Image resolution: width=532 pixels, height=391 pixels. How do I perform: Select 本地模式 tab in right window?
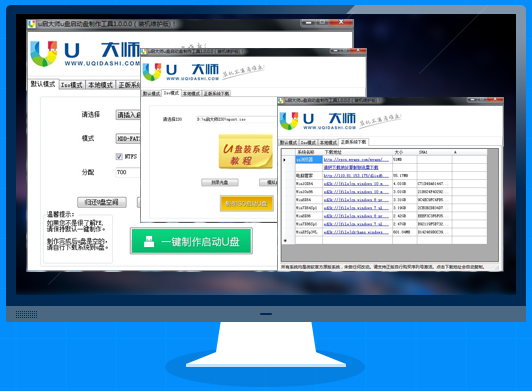[328, 142]
